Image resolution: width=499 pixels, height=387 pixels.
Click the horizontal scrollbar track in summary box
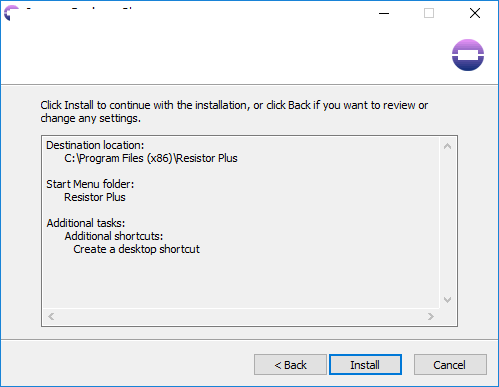pos(241,316)
